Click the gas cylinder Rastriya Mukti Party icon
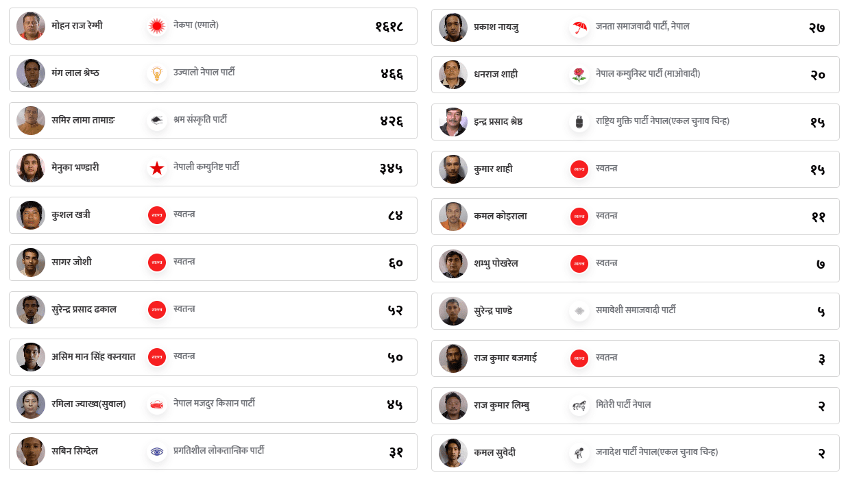Screen dimensions: 868x477 [579, 123]
